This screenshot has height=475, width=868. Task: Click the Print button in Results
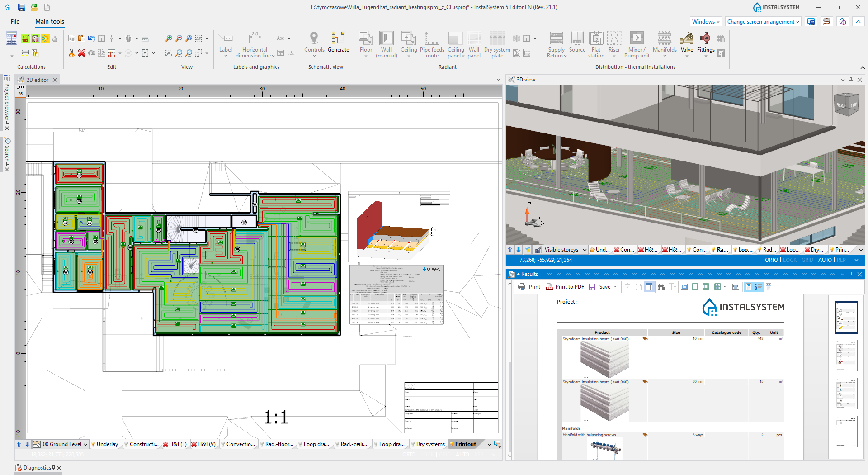[529, 287]
